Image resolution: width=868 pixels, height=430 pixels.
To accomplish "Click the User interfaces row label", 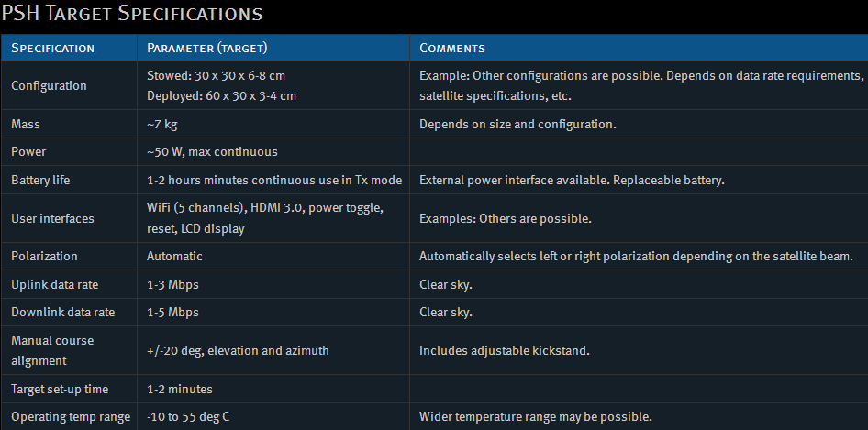I will click(52, 218).
